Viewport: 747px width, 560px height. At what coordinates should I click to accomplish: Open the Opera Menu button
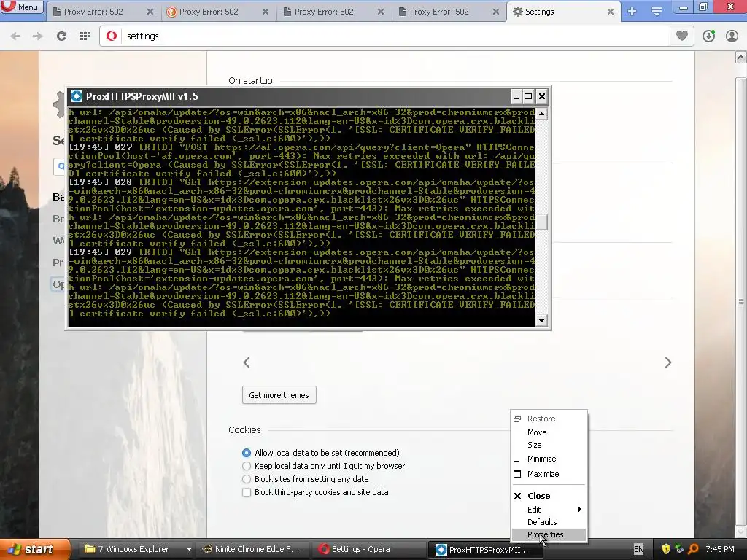[21, 7]
